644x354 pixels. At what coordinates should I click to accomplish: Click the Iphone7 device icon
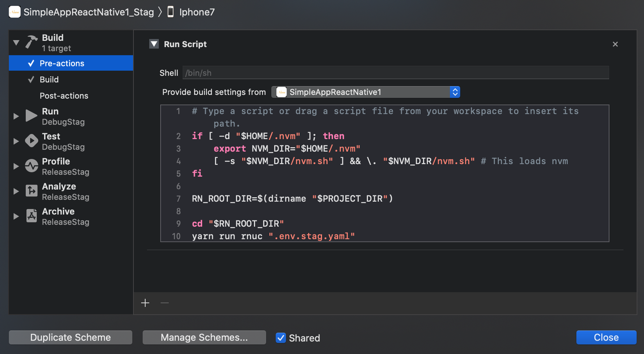pyautogui.click(x=171, y=12)
